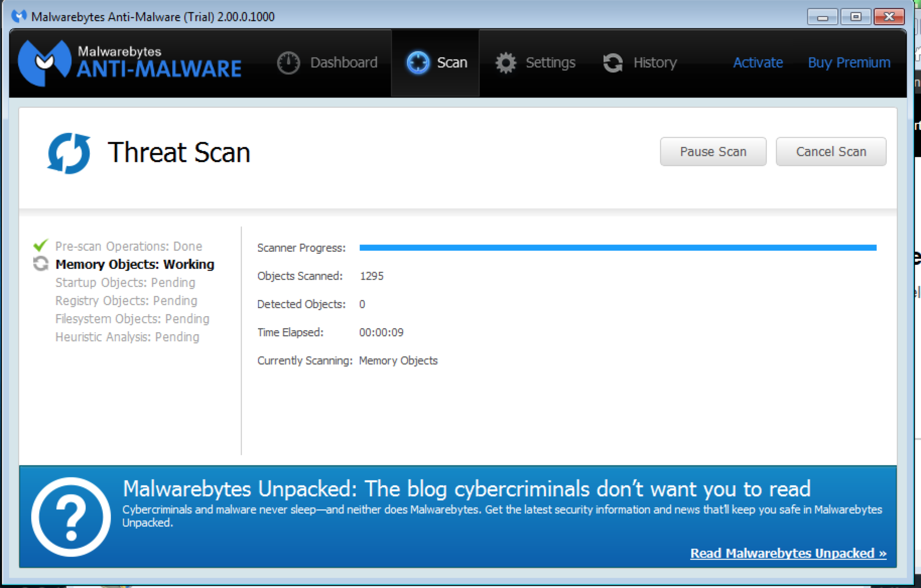Image resolution: width=921 pixels, height=588 pixels.
Task: Click the History circular arrows icon
Action: point(613,63)
